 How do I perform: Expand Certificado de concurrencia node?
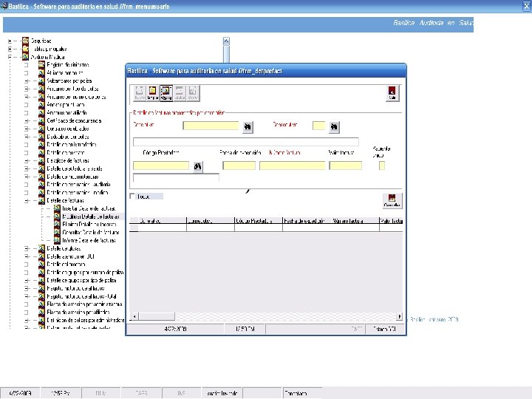tap(26, 120)
